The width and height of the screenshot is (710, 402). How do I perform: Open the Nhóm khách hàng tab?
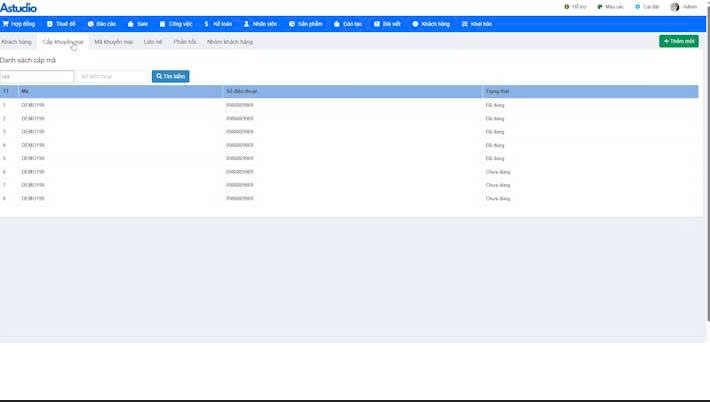pyautogui.click(x=230, y=42)
